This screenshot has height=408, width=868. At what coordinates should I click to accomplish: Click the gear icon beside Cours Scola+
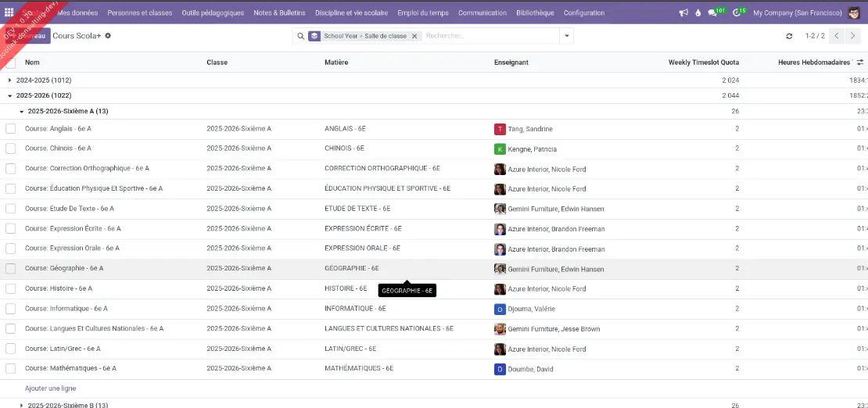coord(108,36)
